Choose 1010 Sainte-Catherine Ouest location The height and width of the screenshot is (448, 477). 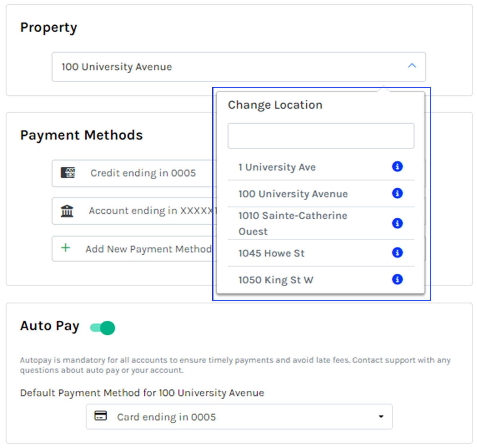pos(292,223)
